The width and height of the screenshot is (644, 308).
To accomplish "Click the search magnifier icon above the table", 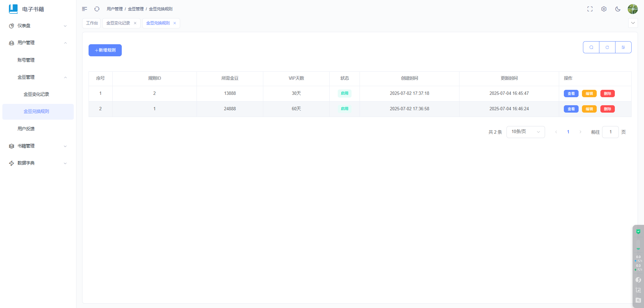I will pyautogui.click(x=591, y=47).
